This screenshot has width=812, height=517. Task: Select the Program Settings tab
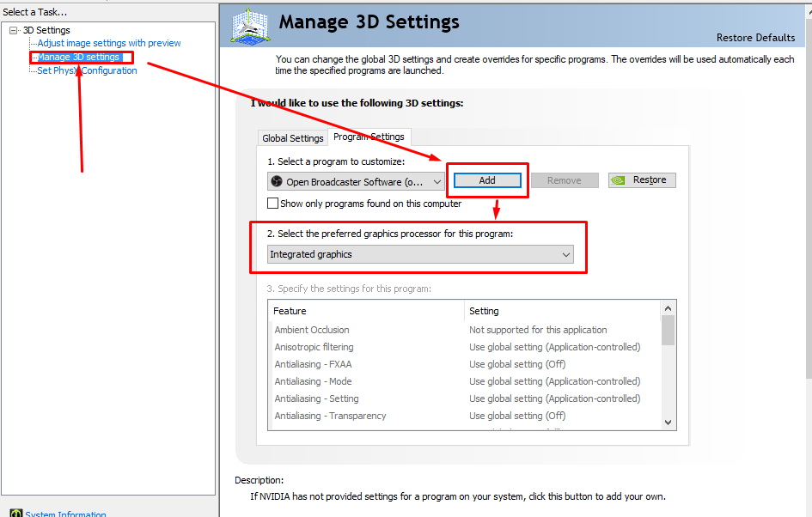pos(369,137)
